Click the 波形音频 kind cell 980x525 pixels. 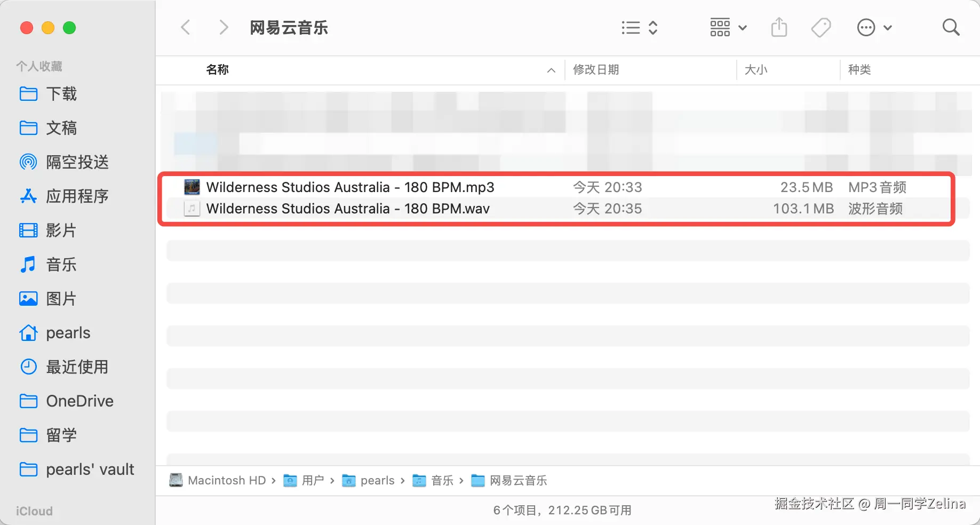[875, 209]
